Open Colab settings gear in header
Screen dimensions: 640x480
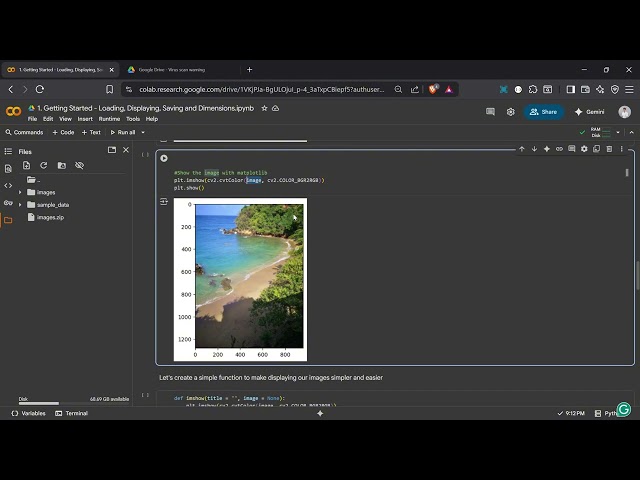511,112
